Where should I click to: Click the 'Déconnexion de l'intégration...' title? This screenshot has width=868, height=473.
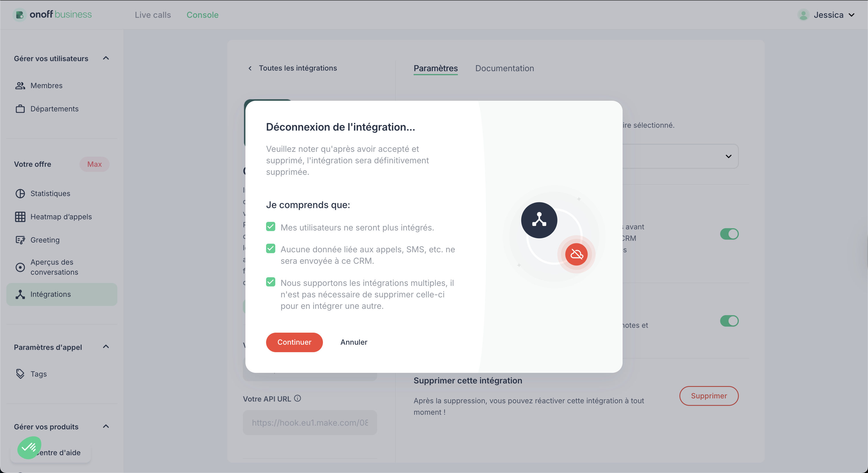click(340, 127)
